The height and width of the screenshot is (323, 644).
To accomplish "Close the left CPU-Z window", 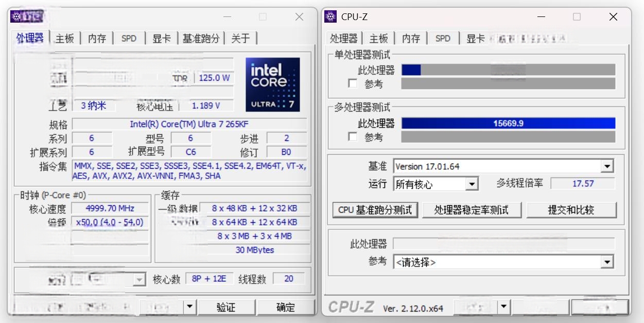I will click(299, 17).
